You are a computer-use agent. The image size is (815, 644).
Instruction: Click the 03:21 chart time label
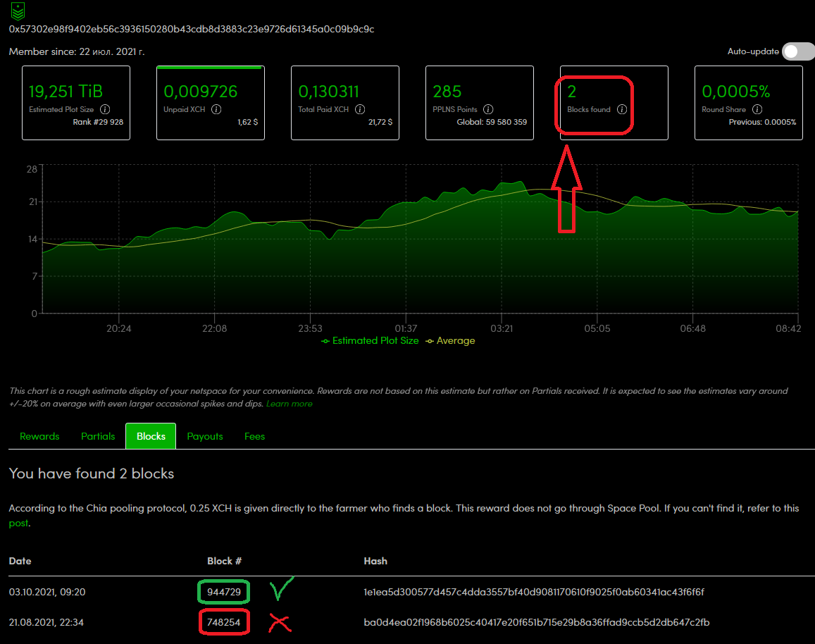(x=502, y=328)
